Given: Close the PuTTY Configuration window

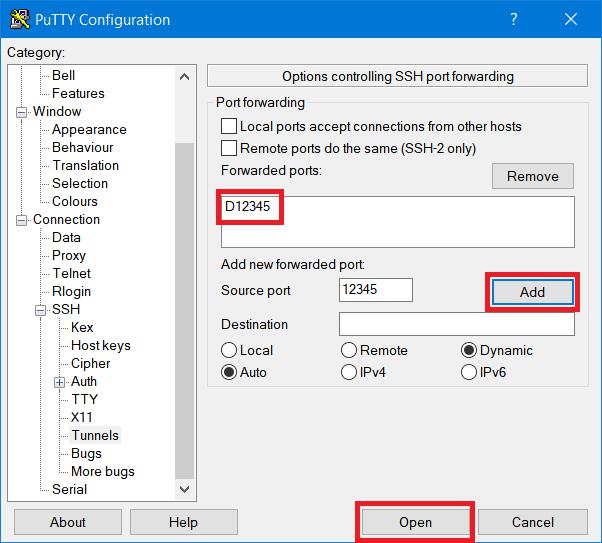Looking at the screenshot, I should 571,19.
